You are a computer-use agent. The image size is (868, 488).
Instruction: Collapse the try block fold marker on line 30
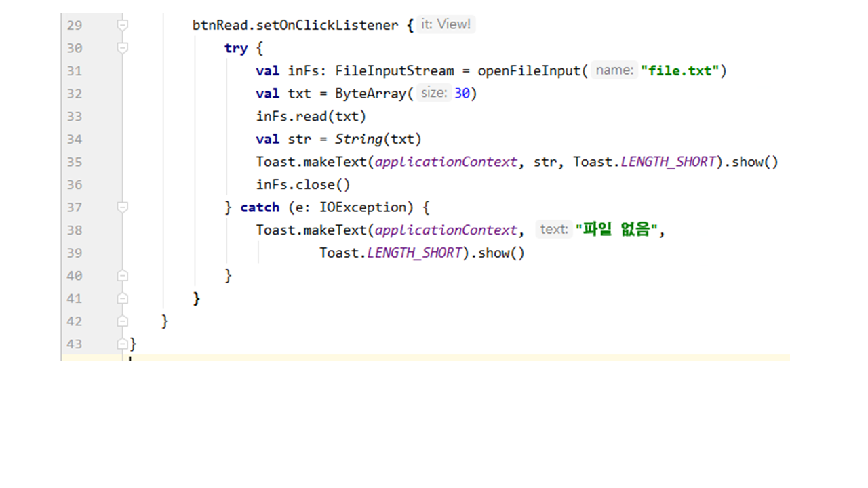point(123,48)
